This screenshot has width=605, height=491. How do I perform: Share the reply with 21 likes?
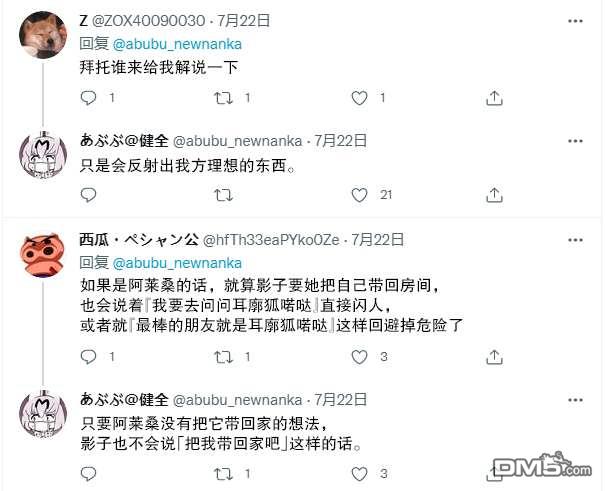[494, 195]
